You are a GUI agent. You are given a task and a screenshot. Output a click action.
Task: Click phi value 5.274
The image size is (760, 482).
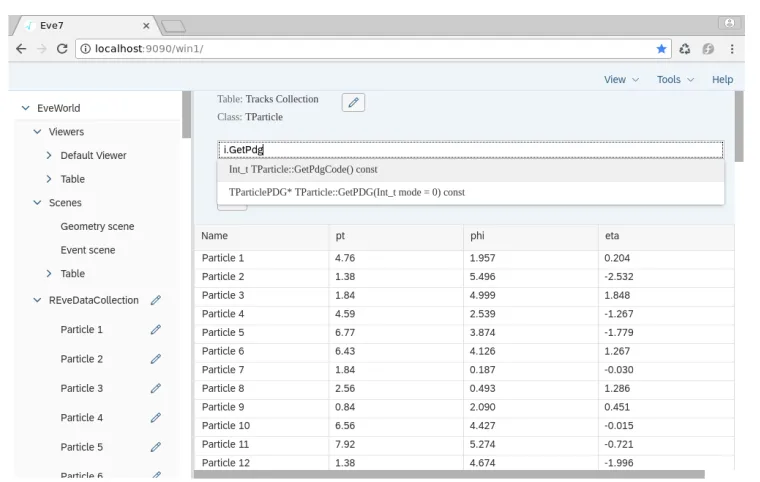click(482, 444)
